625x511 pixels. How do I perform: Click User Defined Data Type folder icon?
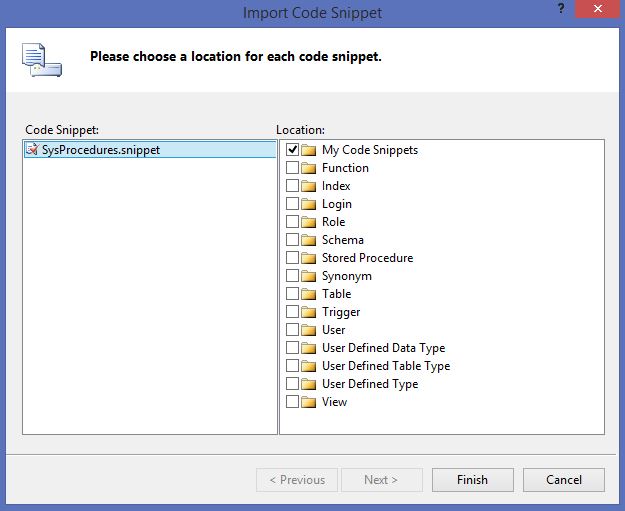pyautogui.click(x=309, y=348)
